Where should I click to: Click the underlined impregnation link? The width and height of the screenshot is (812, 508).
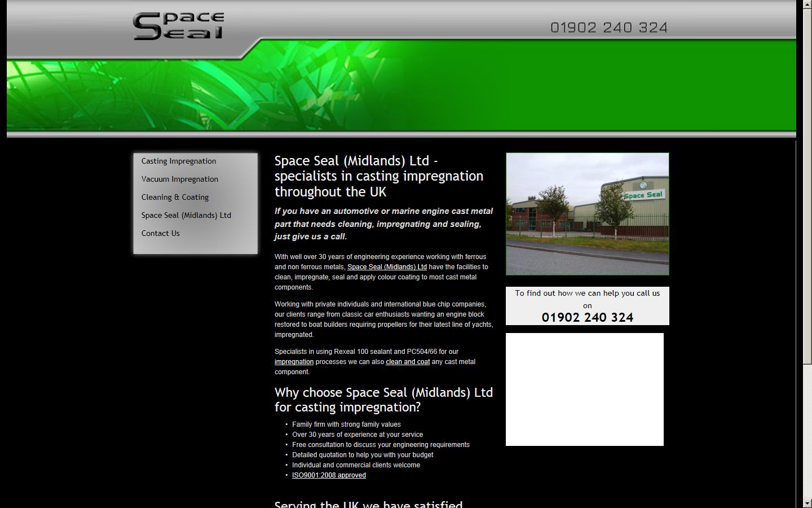[x=294, y=362]
